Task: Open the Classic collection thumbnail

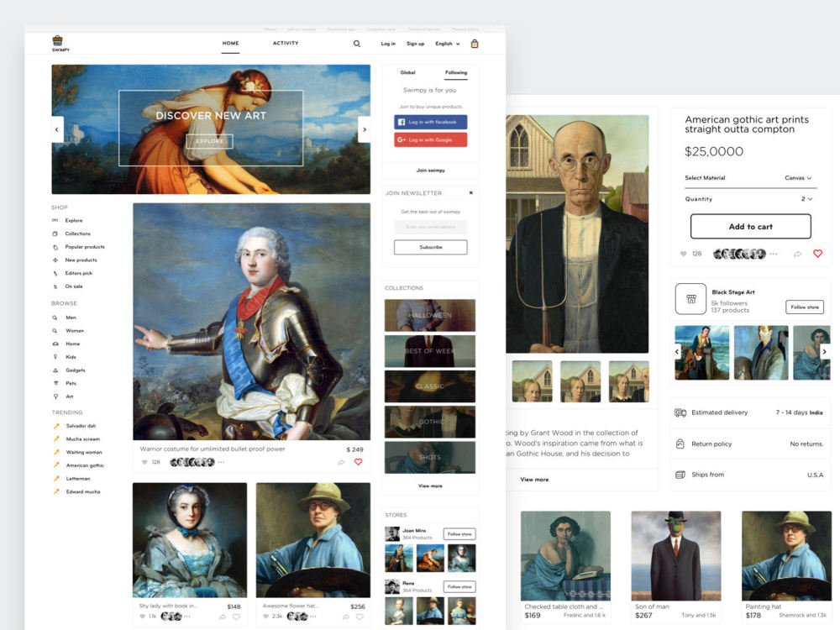Action: tap(429, 386)
